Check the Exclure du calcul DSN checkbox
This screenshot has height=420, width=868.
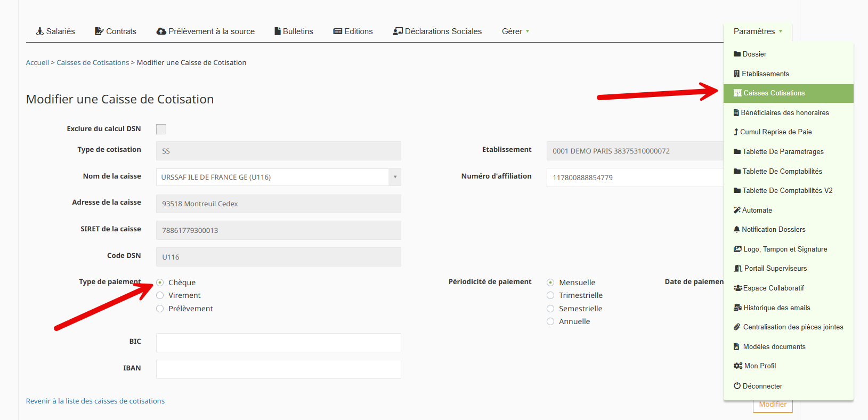coord(161,129)
